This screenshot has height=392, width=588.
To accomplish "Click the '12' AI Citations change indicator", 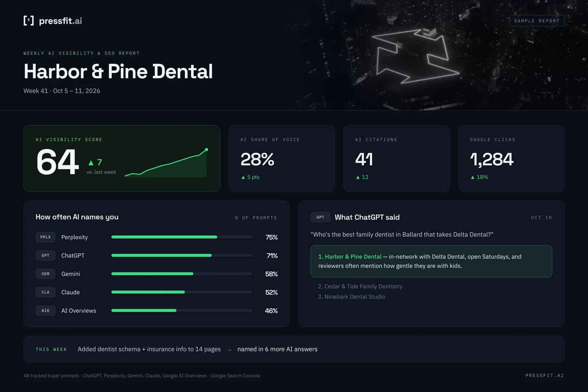I will [x=362, y=177].
